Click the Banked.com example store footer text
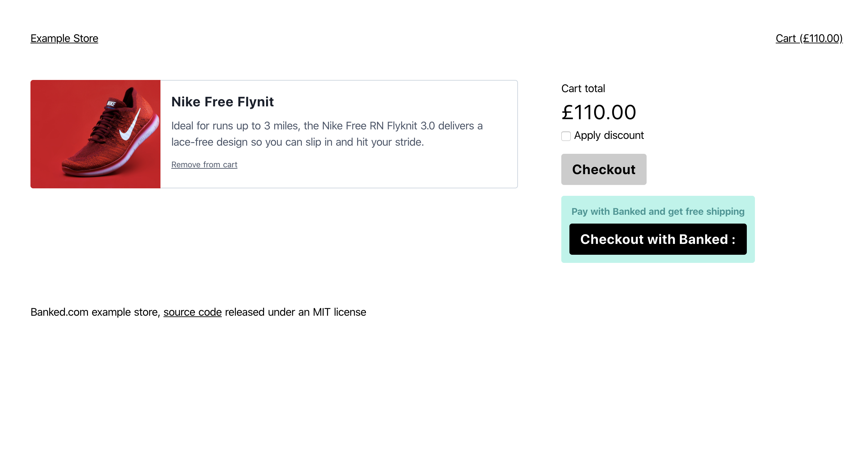Screen dimensions: 868x458 point(95,312)
